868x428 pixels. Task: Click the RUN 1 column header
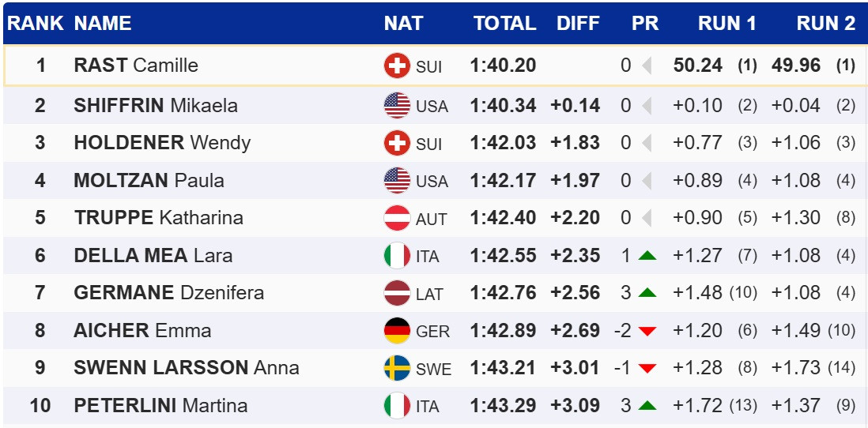[726, 24]
